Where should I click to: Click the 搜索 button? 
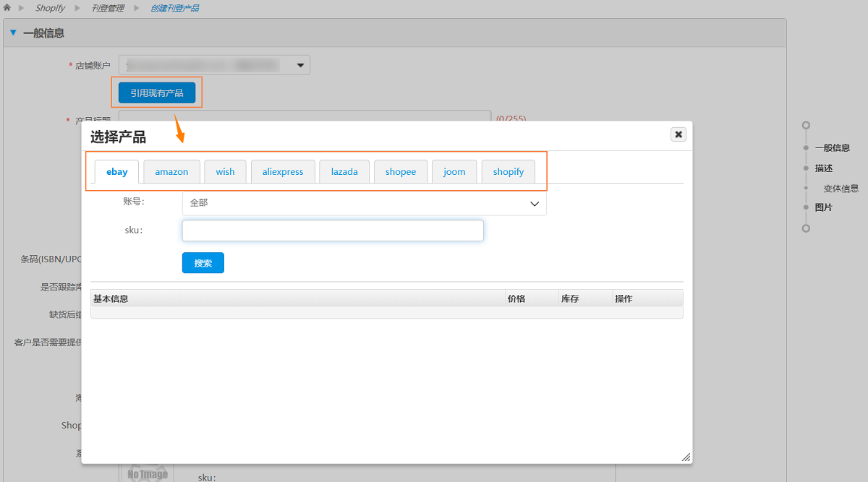tap(203, 263)
